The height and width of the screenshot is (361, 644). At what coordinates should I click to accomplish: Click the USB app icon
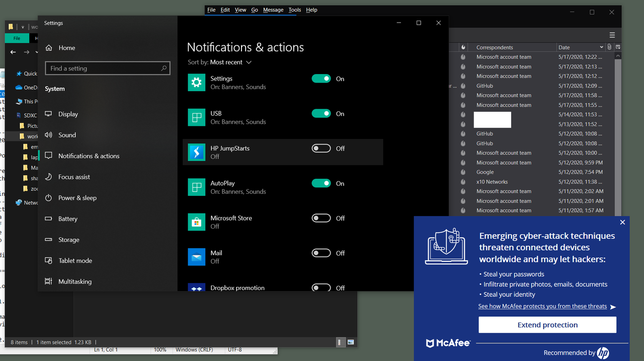tap(196, 117)
